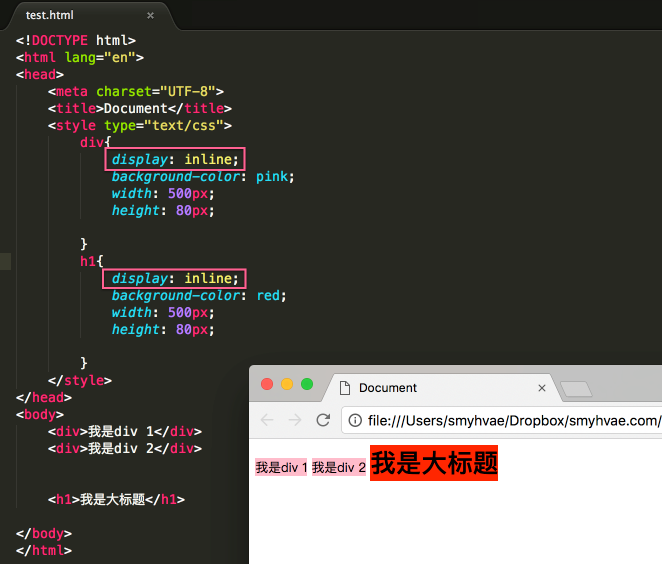Minimize the browser window with yellow button
Screen dimensions: 662x564
click(x=287, y=384)
